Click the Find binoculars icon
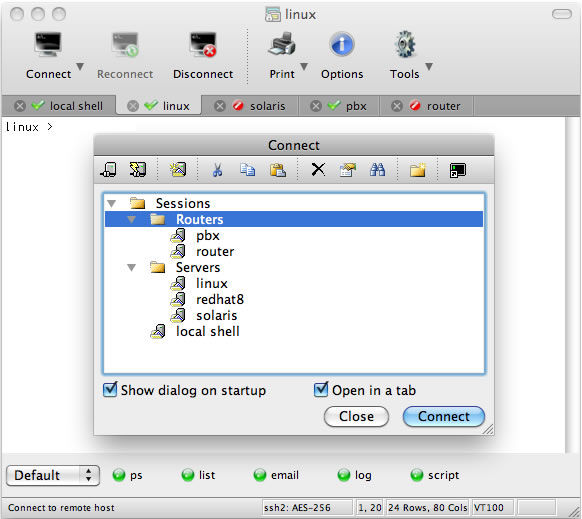This screenshot has height=519, width=582. [377, 170]
